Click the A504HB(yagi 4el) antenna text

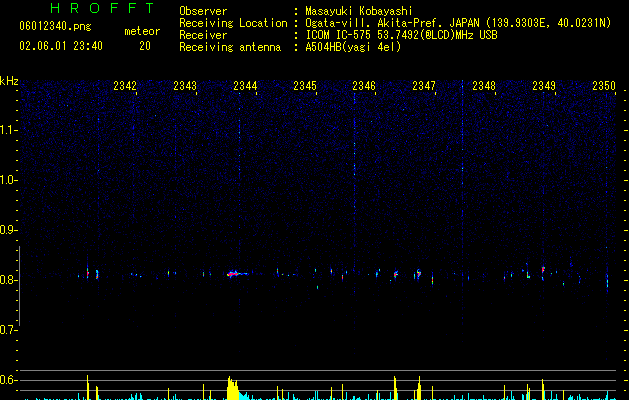click(x=353, y=47)
